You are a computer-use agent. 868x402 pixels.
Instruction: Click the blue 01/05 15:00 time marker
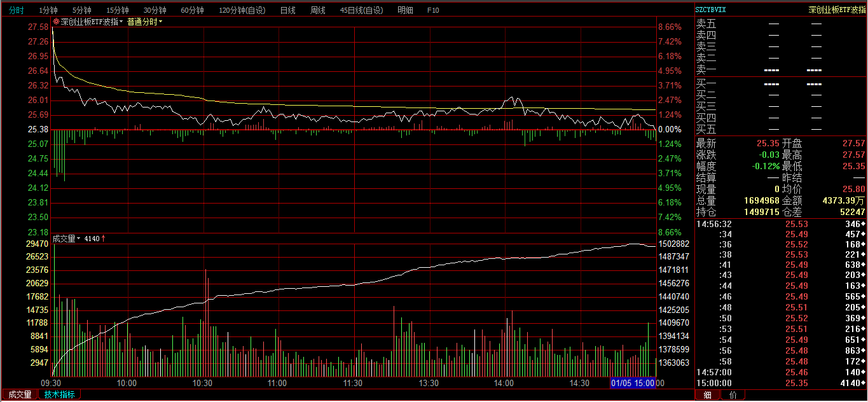point(633,383)
